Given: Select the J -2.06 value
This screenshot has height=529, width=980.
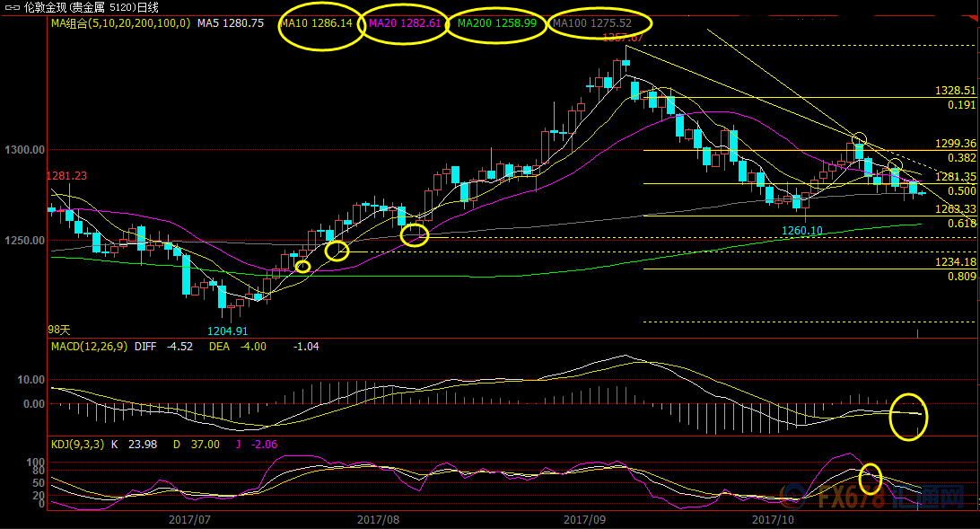Looking at the screenshot, I should click(x=257, y=445).
